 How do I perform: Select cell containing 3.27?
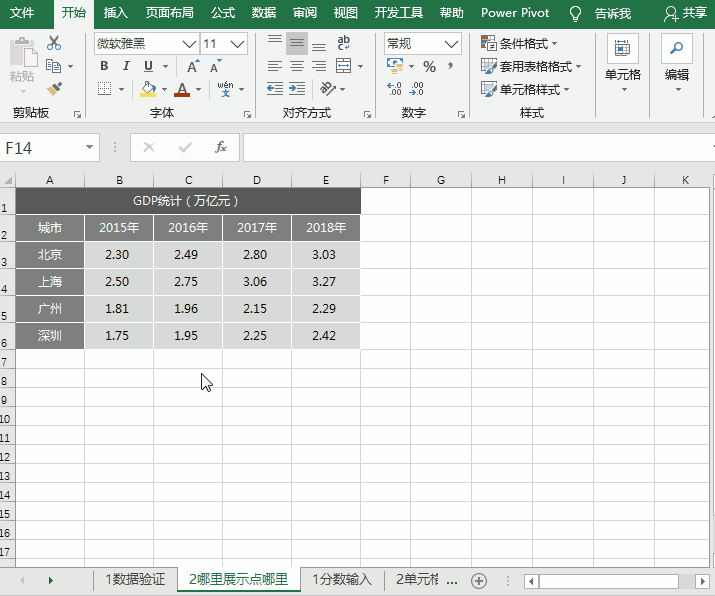click(326, 282)
